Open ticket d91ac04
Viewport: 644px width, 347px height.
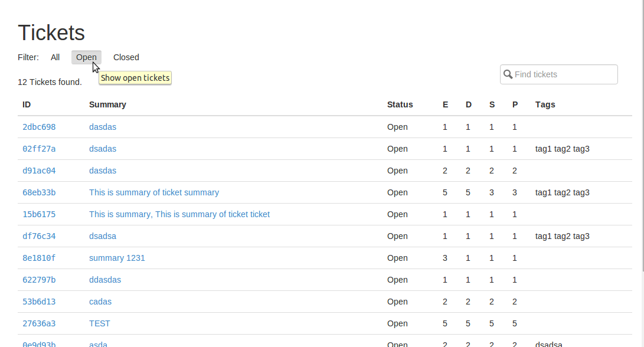(x=39, y=171)
